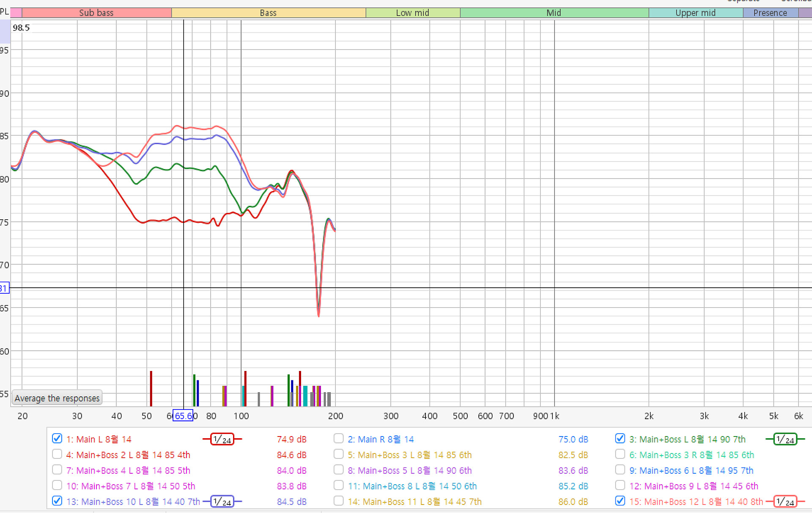This screenshot has width=812, height=513.
Task: Click the 84.6 dB value for trace 4
Action: pos(291,455)
